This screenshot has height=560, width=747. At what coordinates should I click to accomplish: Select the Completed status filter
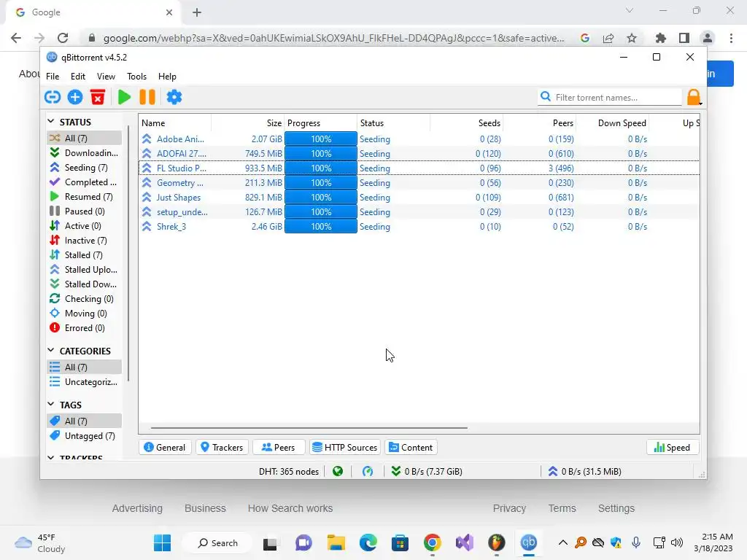click(84, 182)
